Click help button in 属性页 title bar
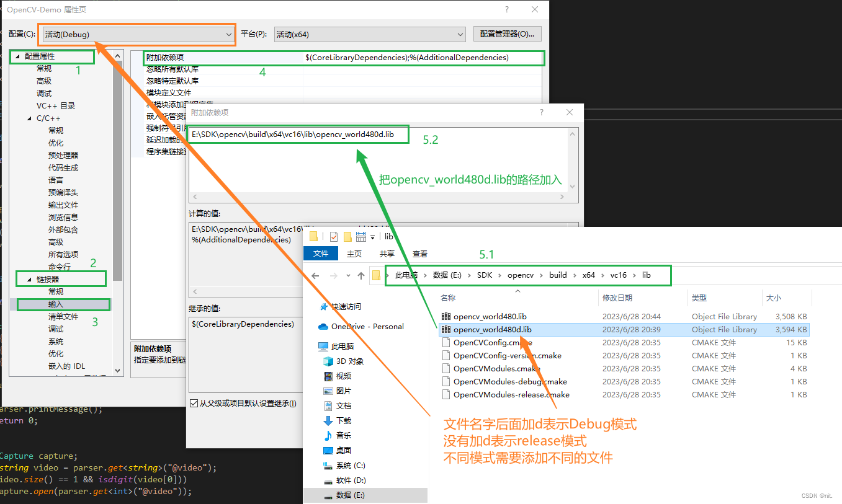Screen dimensions: 842x504 (x=507, y=9)
